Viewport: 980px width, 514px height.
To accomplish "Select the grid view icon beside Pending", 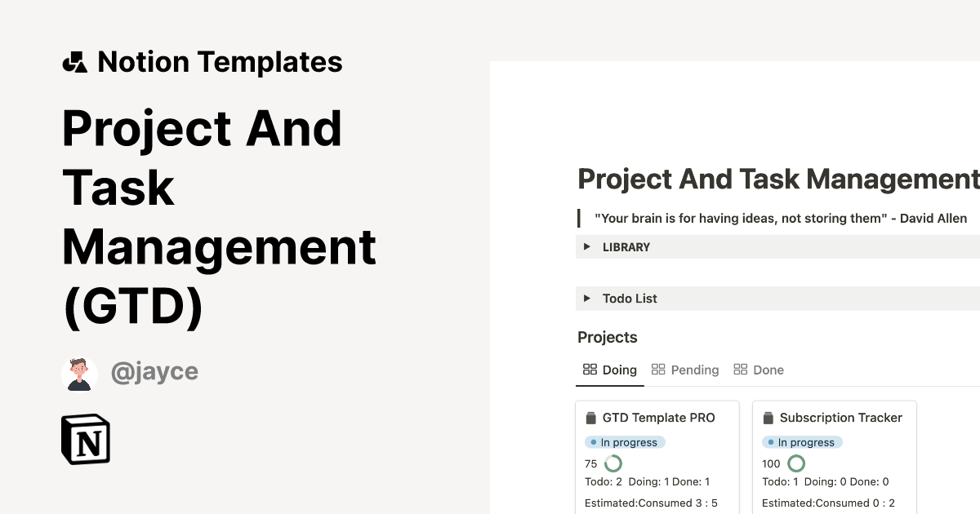I will pyautogui.click(x=658, y=369).
